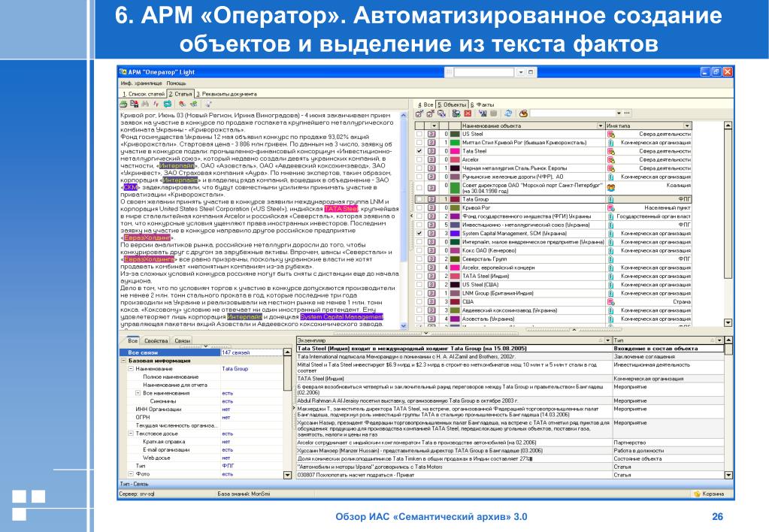Select the TATA Steel (Индия) row in facts table
Screen dimensions: 769x532
tap(510, 379)
